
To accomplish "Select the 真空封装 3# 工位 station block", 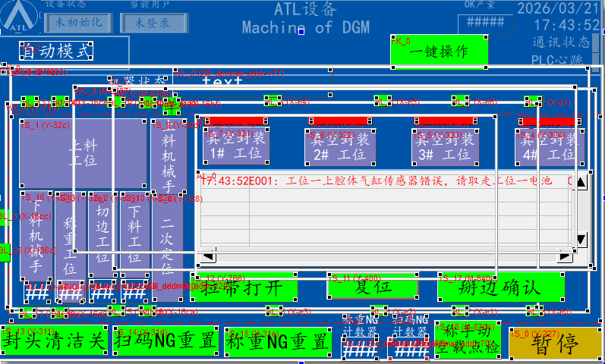I will click(447, 146).
